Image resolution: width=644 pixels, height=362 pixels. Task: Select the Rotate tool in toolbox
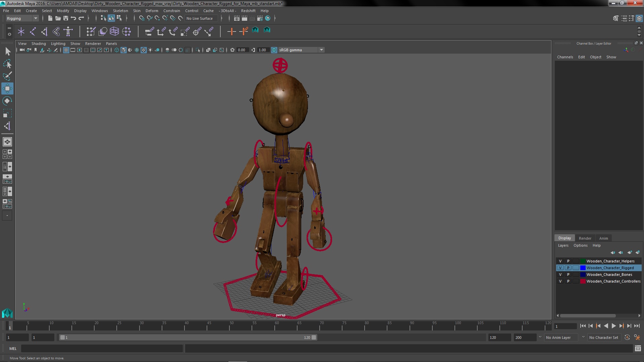7,101
